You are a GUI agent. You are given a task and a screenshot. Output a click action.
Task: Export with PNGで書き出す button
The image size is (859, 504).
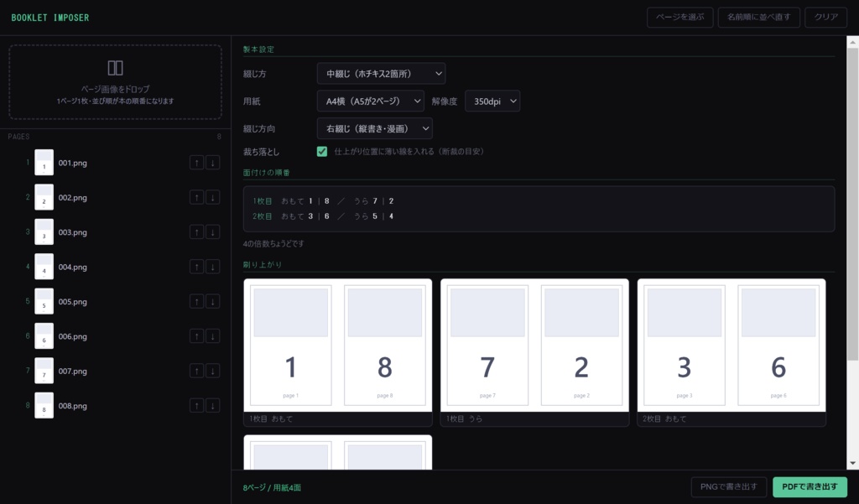coord(729,486)
